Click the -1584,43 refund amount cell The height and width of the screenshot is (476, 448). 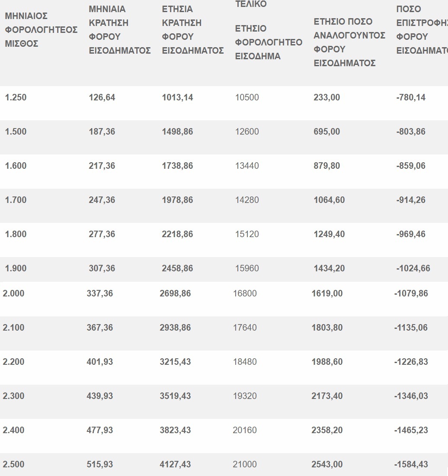pyautogui.click(x=411, y=464)
